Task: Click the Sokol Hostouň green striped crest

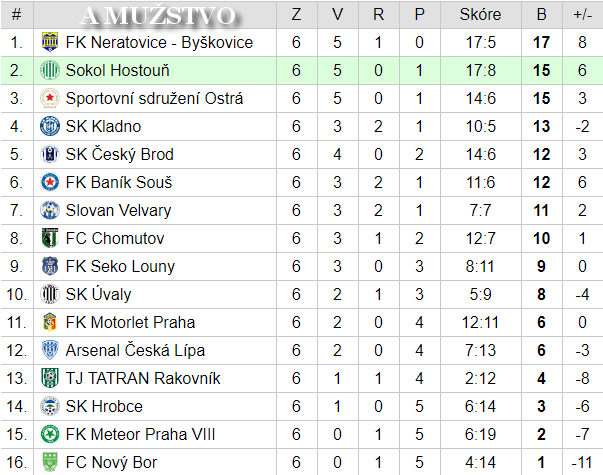Action: point(50,70)
